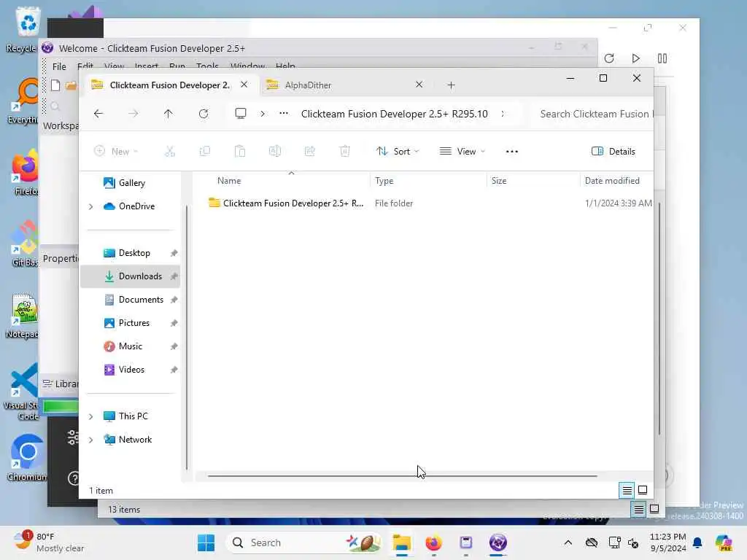Open the See more options menu

tap(511, 152)
